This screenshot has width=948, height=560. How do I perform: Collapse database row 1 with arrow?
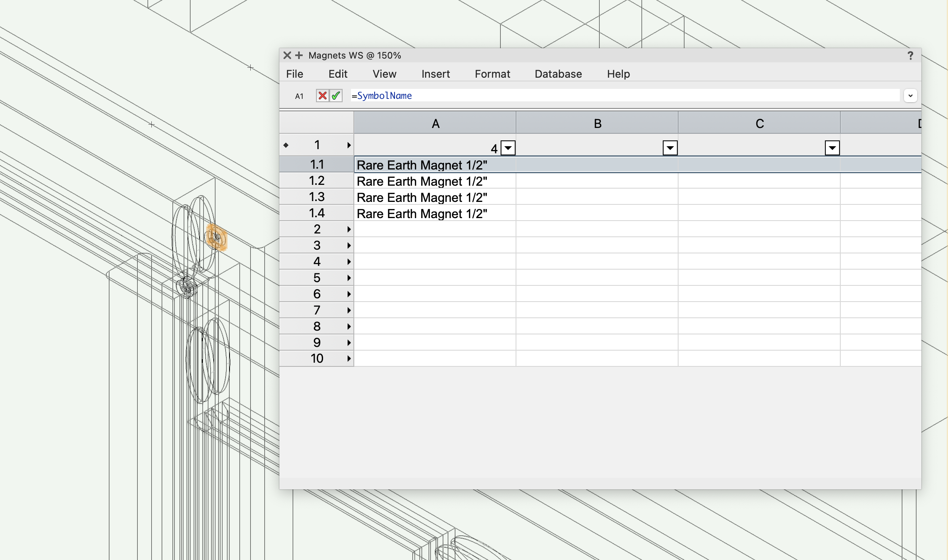coord(349,145)
